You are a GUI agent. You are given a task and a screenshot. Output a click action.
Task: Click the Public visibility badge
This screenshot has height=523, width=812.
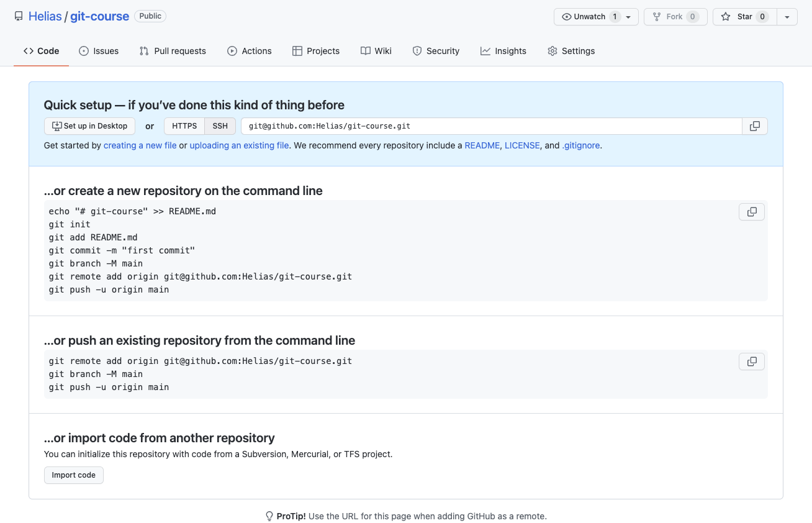point(150,16)
